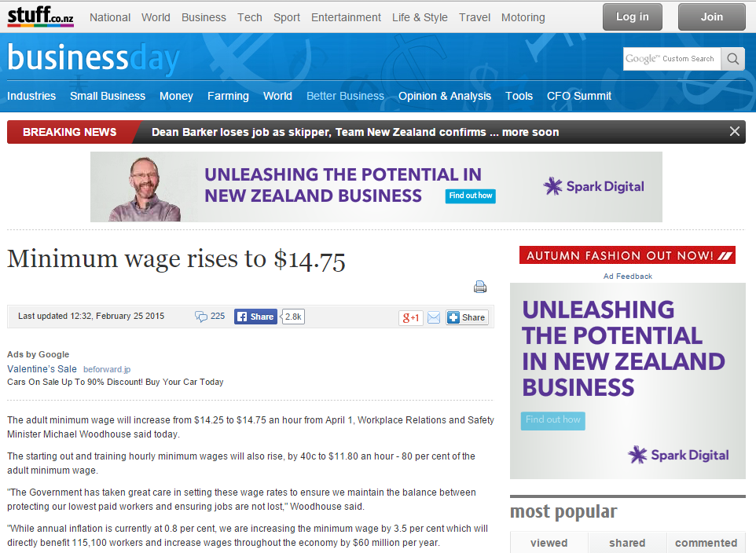This screenshot has height=553, width=756.
Task: Open the Valentine's Sale ad link
Action: click(42, 369)
